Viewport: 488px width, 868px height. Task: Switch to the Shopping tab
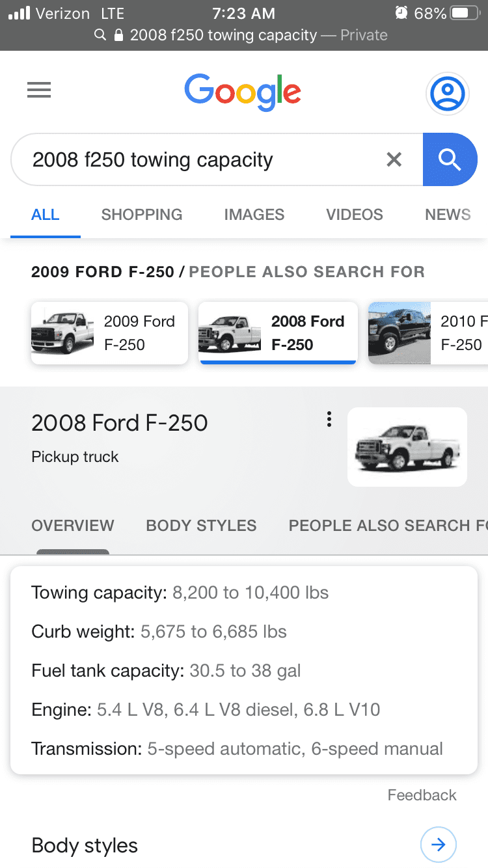pos(141,215)
